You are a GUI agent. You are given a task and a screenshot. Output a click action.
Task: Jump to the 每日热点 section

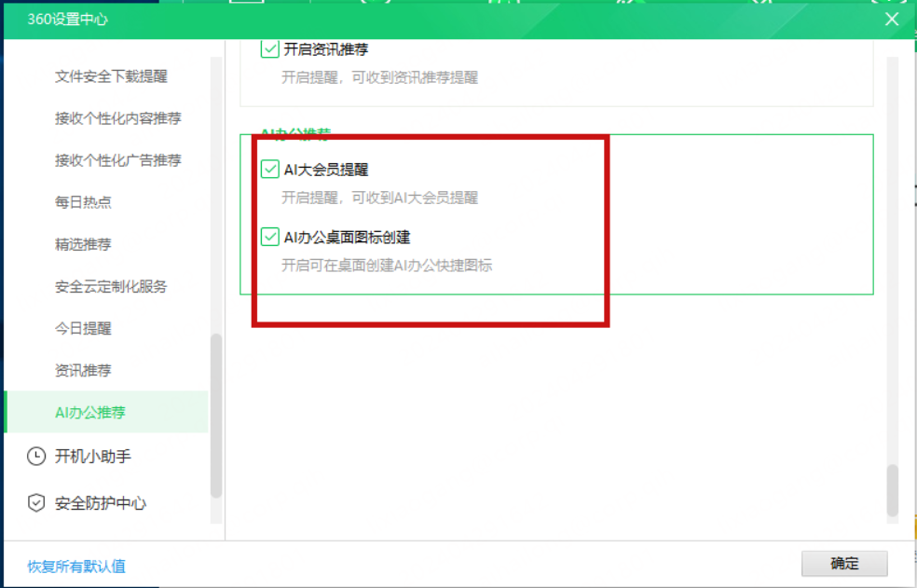coord(83,202)
